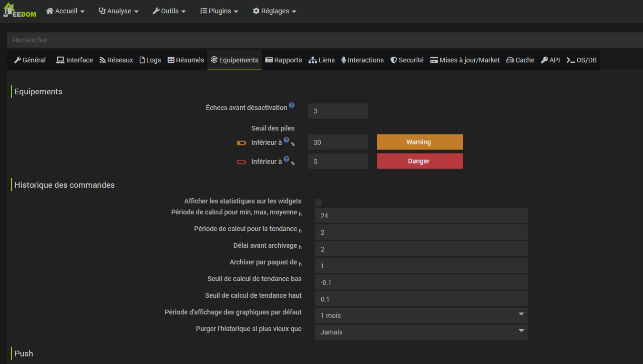Open the OS/DB terminal tab
This screenshot has width=643, height=364.
[x=581, y=60]
